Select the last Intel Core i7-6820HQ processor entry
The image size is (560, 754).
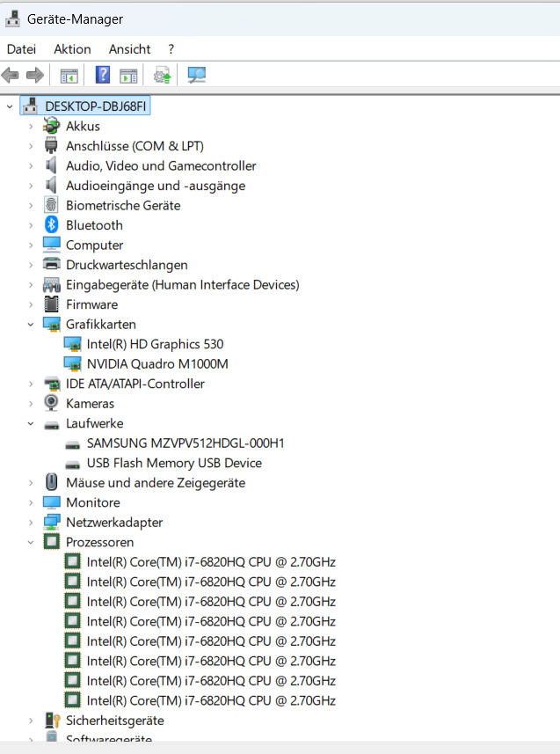[211, 700]
